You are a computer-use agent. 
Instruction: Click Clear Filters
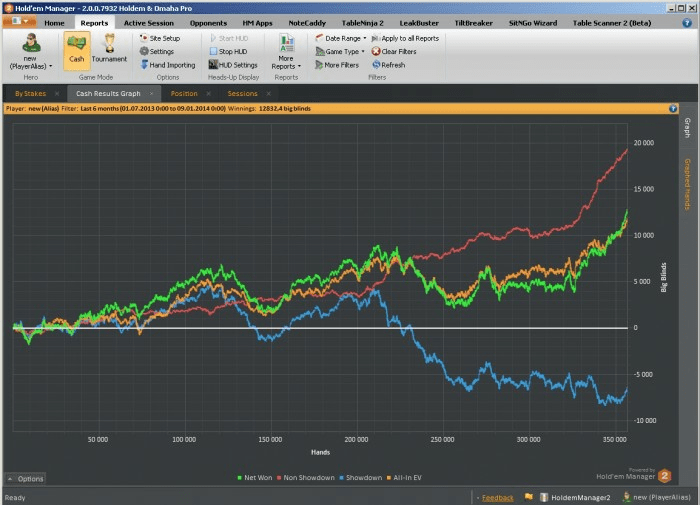click(394, 51)
